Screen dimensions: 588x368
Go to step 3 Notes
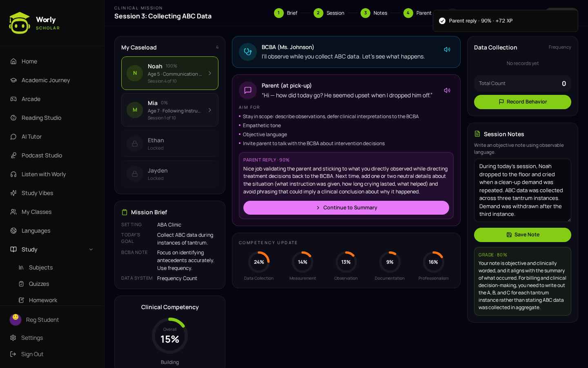[374, 13]
